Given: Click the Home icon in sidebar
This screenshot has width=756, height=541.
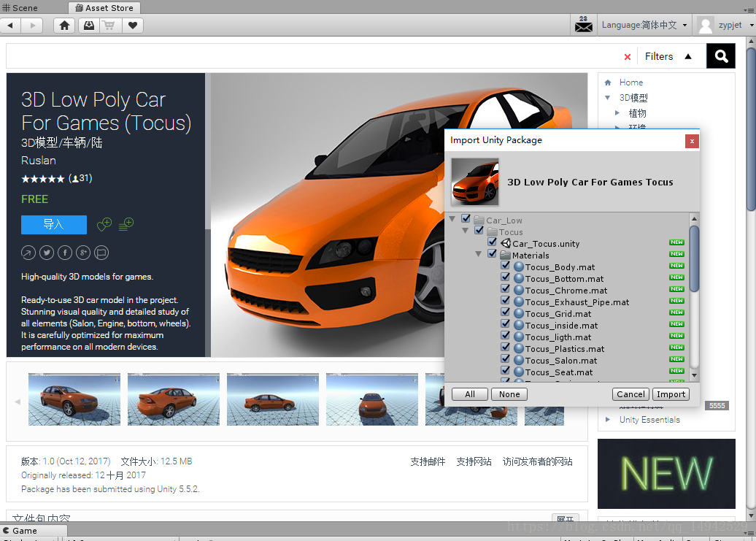Looking at the screenshot, I should click(607, 83).
